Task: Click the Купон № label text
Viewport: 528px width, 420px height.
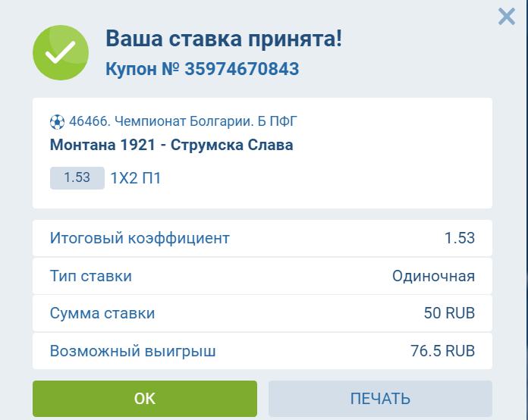Action: pyautogui.click(x=140, y=70)
